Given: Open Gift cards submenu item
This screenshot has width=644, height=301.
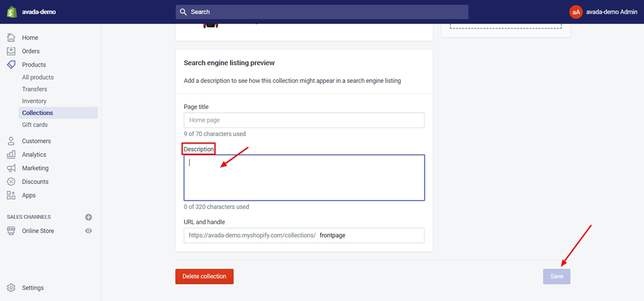Looking at the screenshot, I should (x=35, y=125).
